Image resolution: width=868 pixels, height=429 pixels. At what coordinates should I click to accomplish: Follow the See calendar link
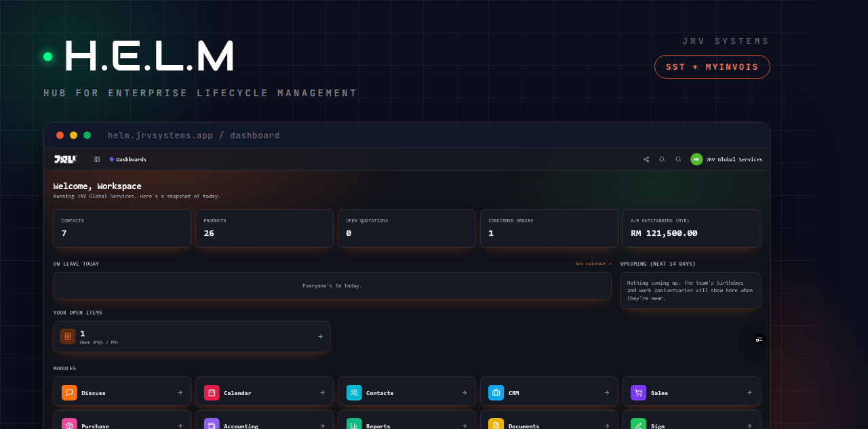[x=593, y=264]
